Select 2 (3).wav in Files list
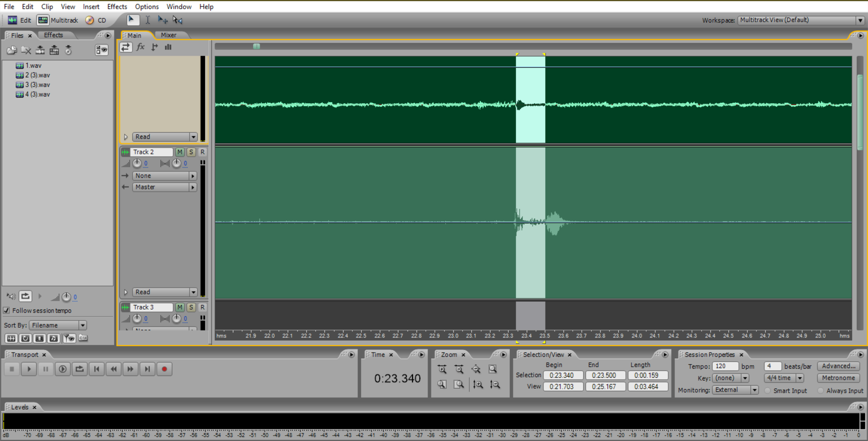The width and height of the screenshot is (868, 441). (37, 75)
